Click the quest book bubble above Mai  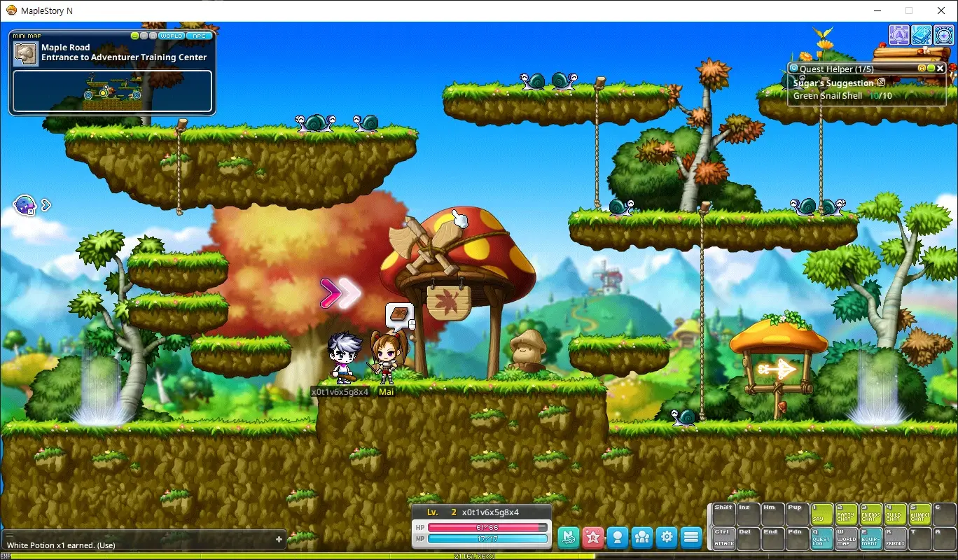tap(399, 316)
